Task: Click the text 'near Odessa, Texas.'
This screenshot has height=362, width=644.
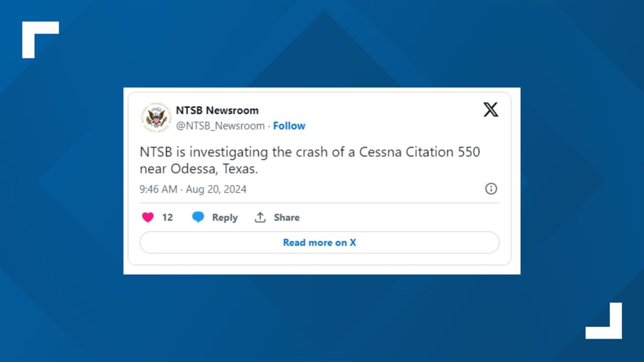Action: pyautogui.click(x=198, y=169)
